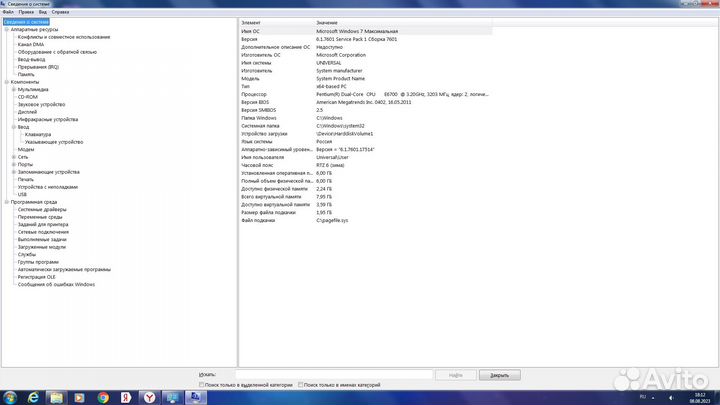The width and height of the screenshot is (720, 405).
Task: Collapse the 'Программная среда' tree node
Action: pyautogui.click(x=6, y=202)
